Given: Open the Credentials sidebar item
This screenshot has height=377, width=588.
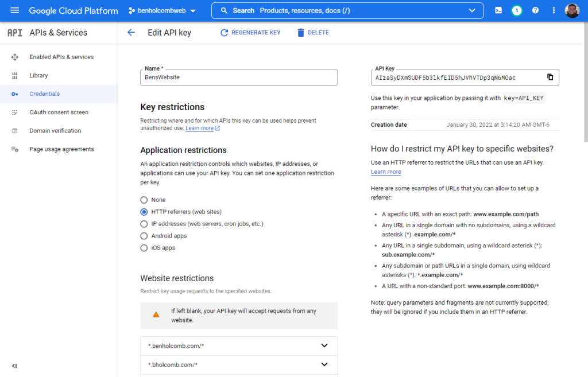Looking at the screenshot, I should click(59, 94).
